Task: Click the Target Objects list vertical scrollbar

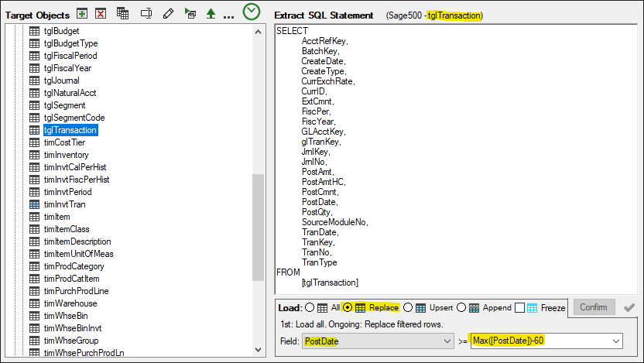Action: (258, 217)
